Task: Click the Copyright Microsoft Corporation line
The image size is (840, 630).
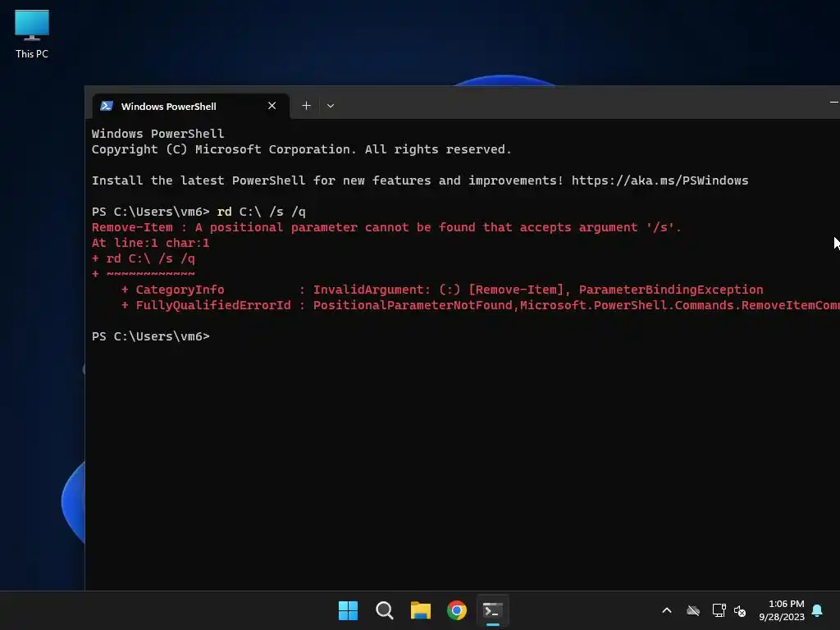Action: 302,149
